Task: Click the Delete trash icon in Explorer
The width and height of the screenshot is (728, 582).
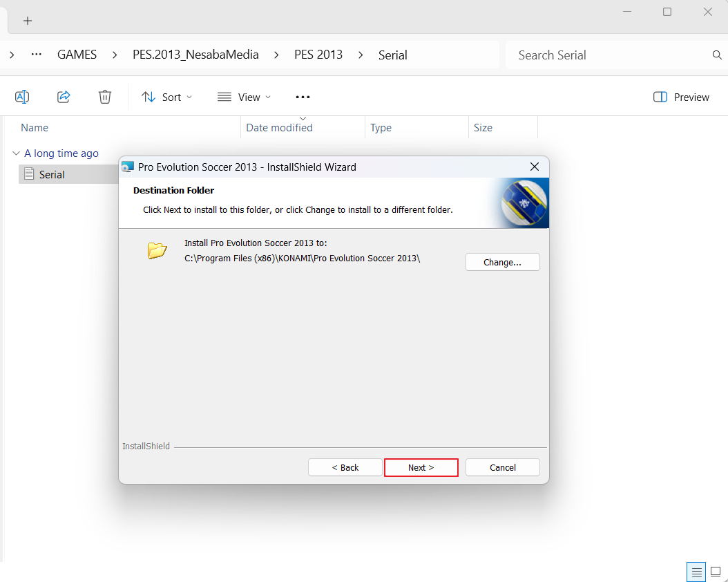Action: 105,97
